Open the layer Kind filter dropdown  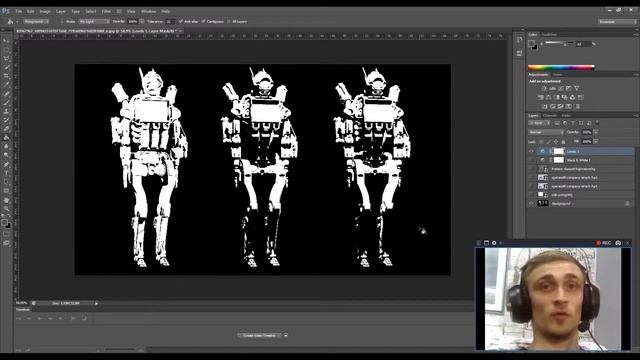tap(539, 122)
